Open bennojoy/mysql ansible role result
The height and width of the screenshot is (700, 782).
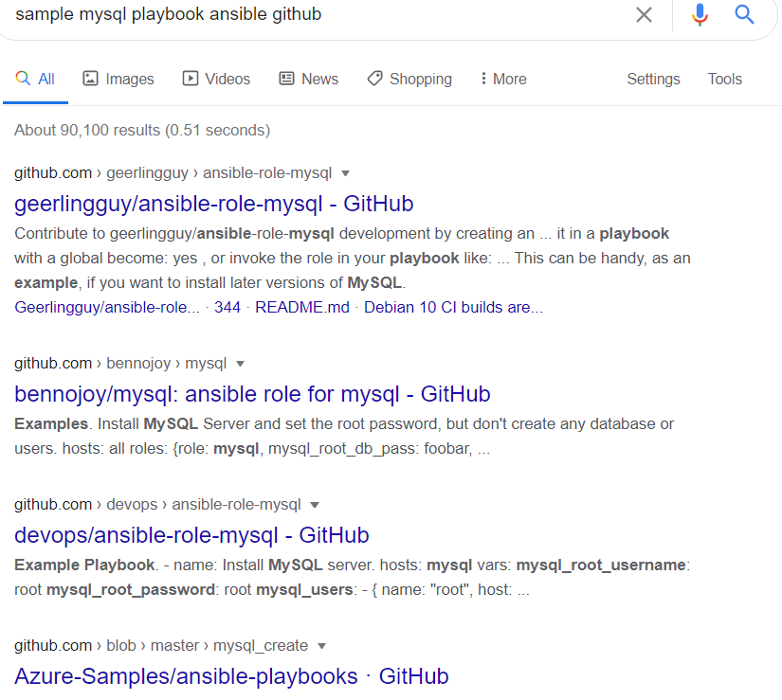252,394
